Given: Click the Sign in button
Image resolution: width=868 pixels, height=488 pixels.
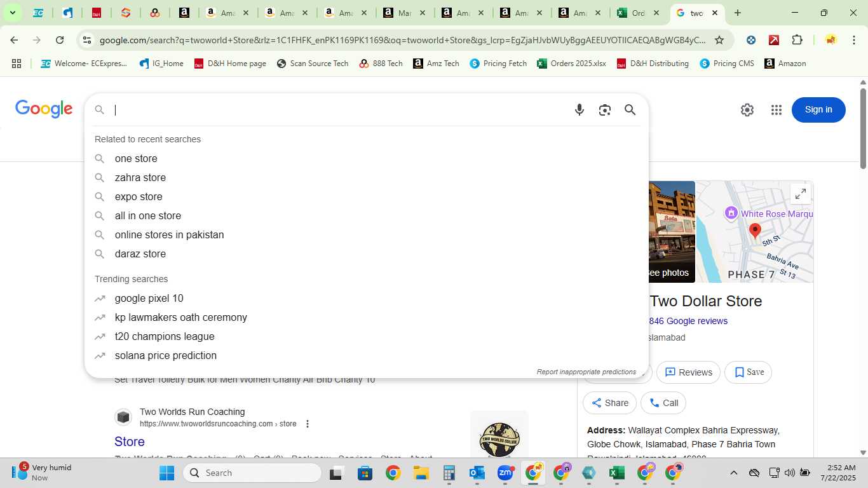Looking at the screenshot, I should 818,110.
